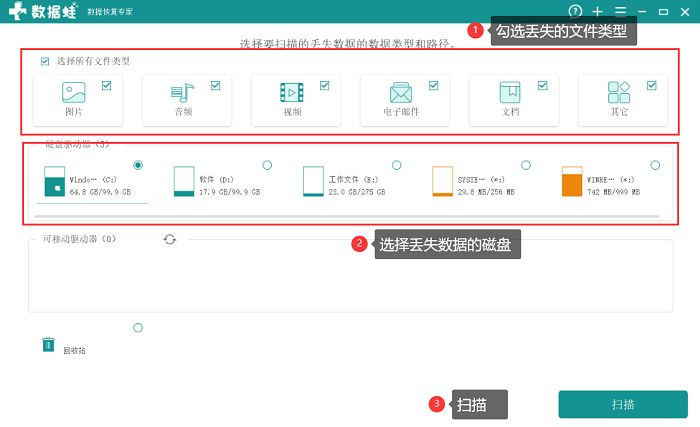The height and width of the screenshot is (427, 700).
Task: Uncheck the 视频 checkbox
Action: click(325, 85)
